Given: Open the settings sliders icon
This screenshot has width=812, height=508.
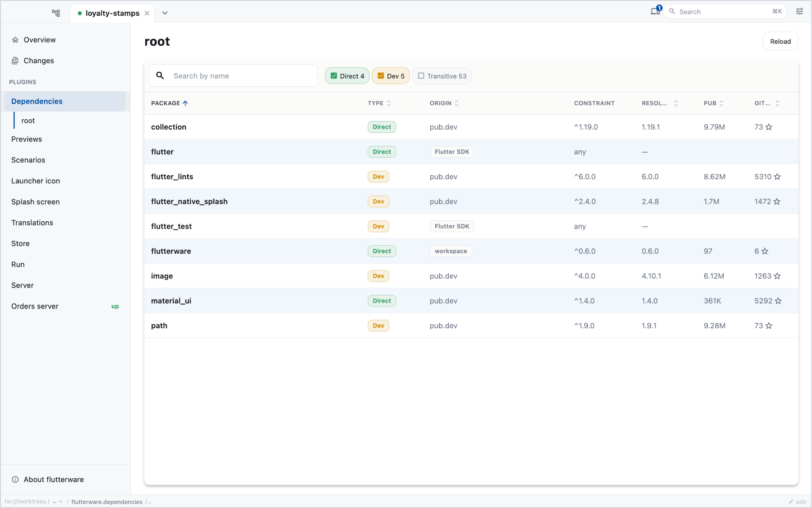Looking at the screenshot, I should [x=799, y=11].
